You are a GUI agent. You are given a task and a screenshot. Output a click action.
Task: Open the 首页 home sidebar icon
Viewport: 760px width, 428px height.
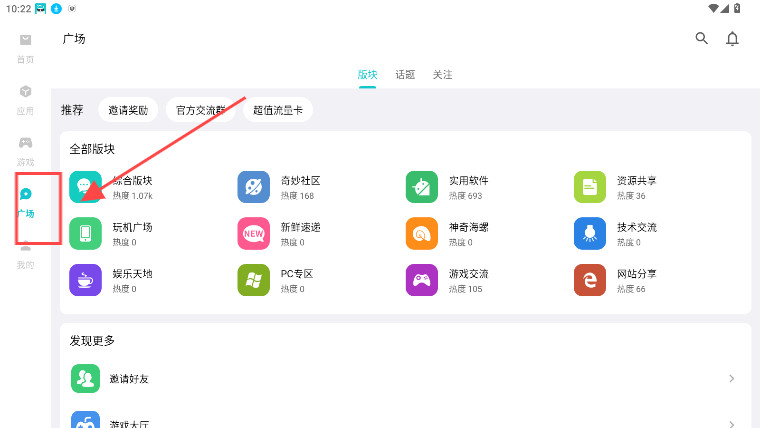pos(25,40)
